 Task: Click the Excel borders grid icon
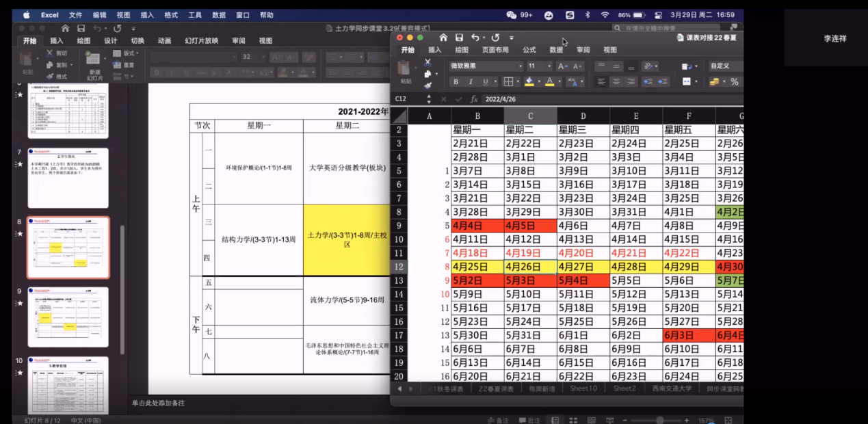[x=508, y=81]
